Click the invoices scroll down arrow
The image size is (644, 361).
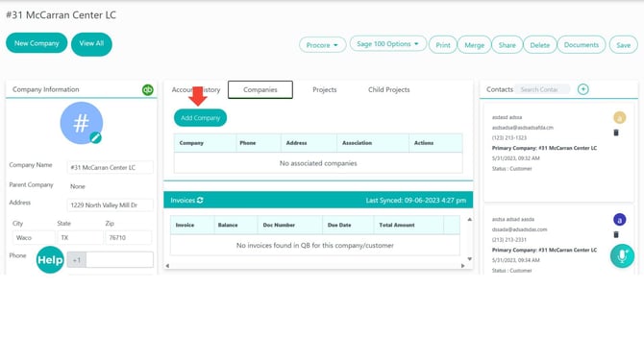pos(469,259)
